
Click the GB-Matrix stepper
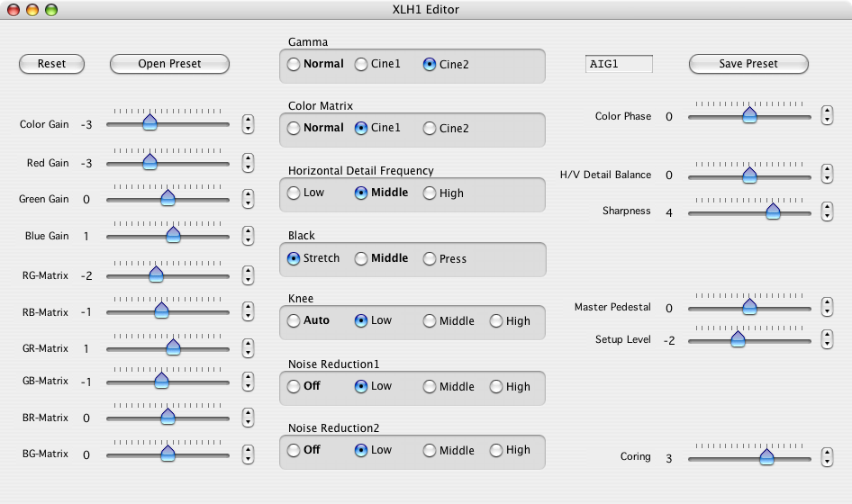(248, 382)
